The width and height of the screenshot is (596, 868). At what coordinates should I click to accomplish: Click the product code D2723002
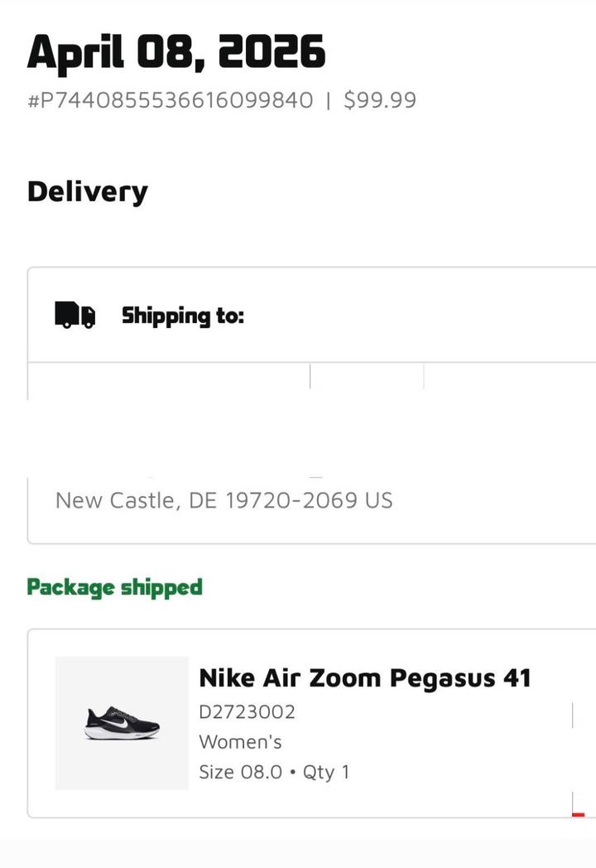click(247, 712)
